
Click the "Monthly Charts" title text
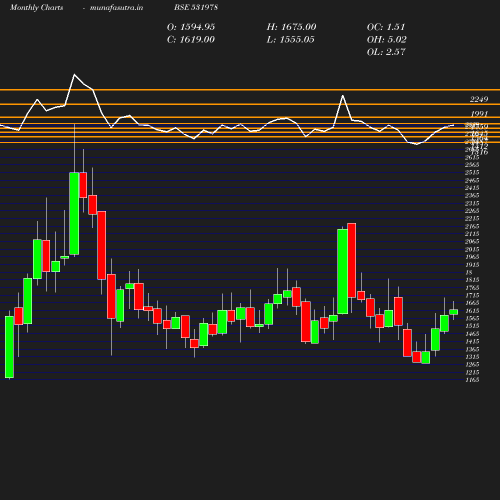(36, 8)
